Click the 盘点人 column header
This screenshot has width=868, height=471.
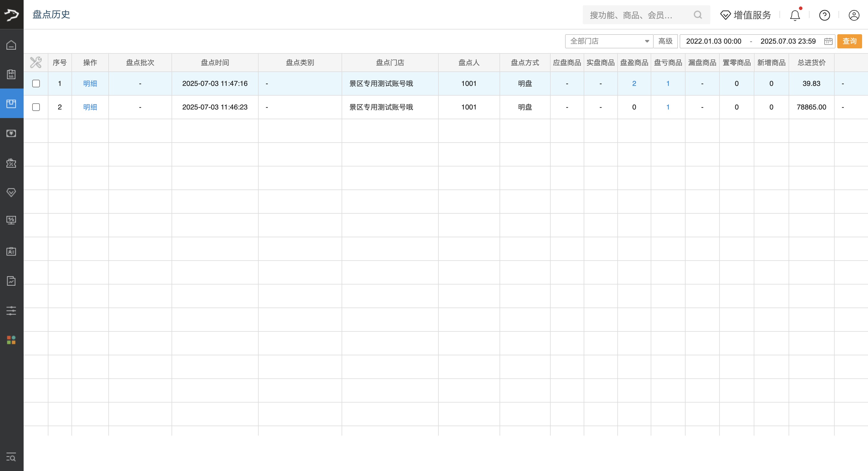(x=469, y=63)
